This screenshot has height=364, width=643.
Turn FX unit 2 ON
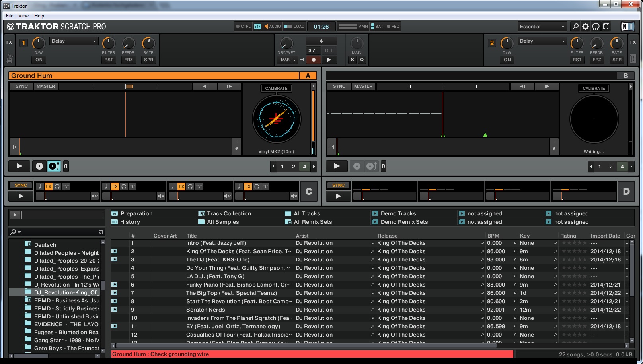[x=507, y=60]
